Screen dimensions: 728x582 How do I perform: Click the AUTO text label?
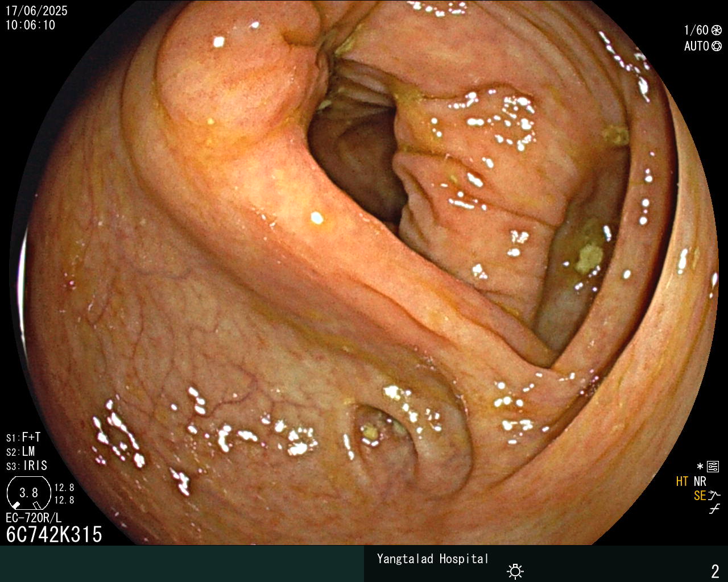pos(697,46)
